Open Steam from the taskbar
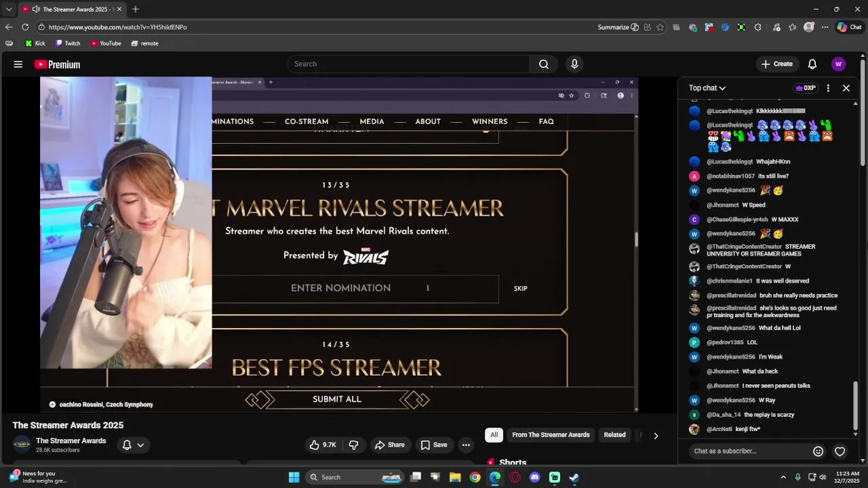Image resolution: width=868 pixels, height=488 pixels. [x=574, y=477]
